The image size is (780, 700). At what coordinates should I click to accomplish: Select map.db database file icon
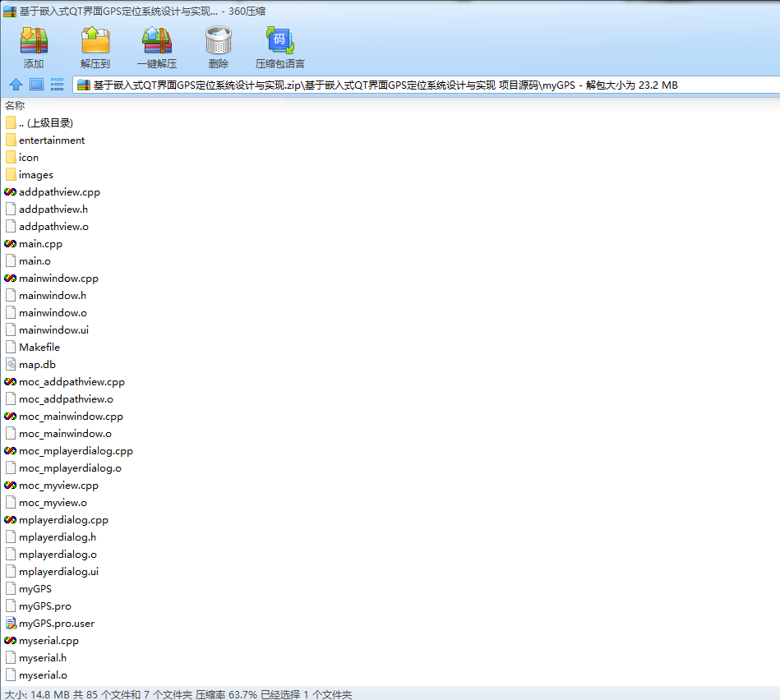point(11,365)
